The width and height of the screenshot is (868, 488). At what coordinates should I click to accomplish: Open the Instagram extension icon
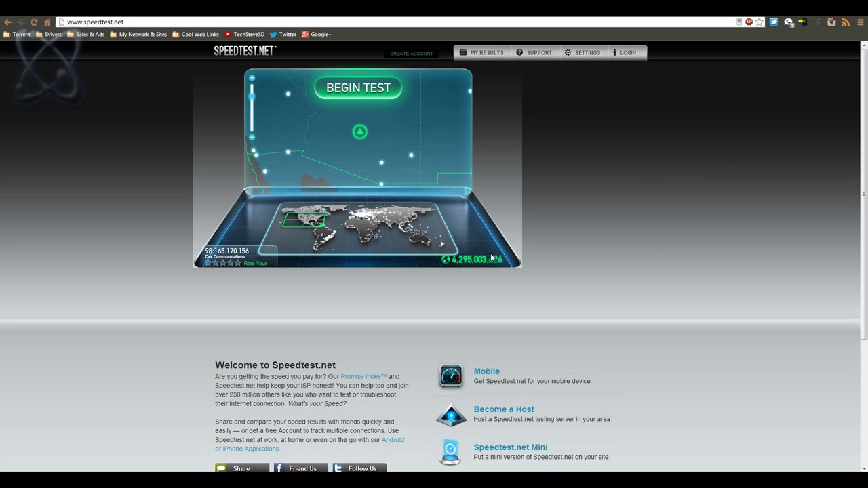pyautogui.click(x=831, y=22)
